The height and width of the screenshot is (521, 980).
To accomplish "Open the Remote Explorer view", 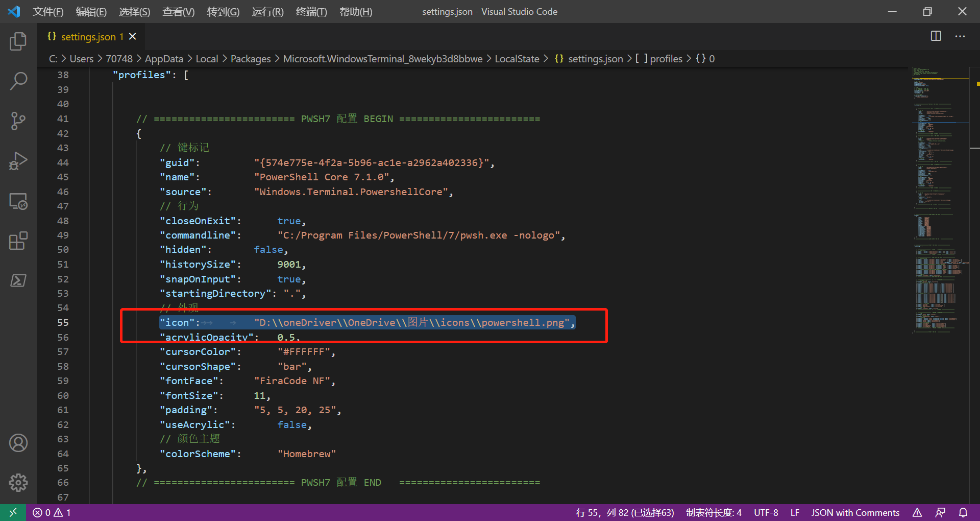I will point(18,201).
